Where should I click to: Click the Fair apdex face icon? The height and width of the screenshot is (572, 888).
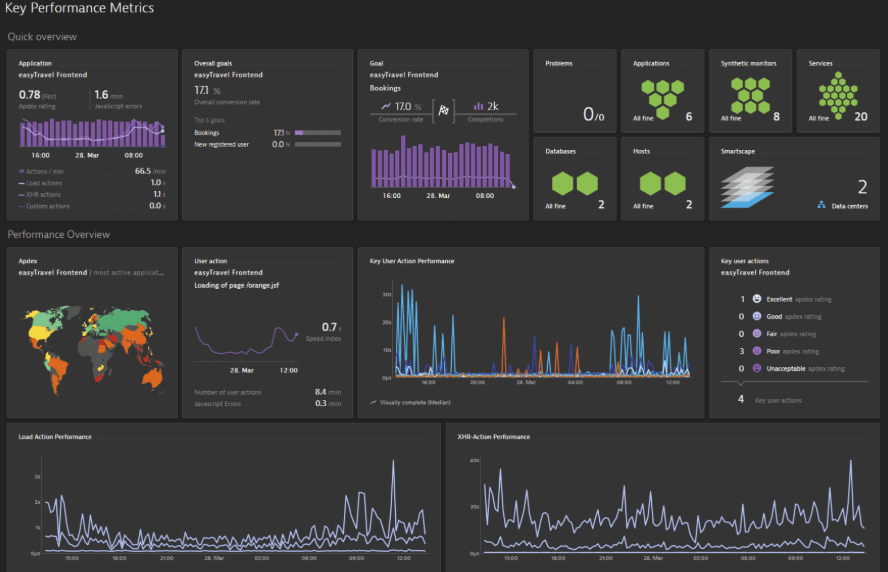(757, 334)
